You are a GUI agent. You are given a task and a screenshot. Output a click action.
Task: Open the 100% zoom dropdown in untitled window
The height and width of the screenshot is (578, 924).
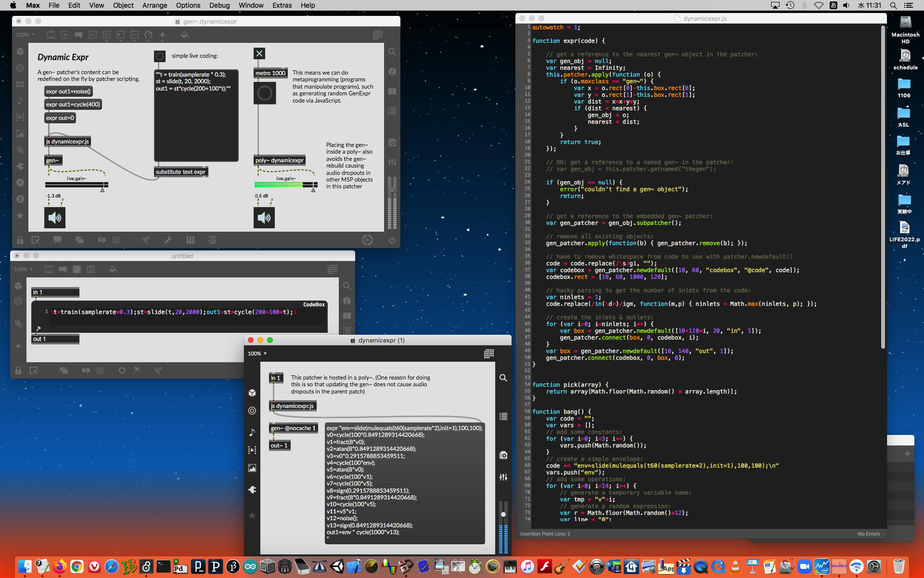(x=23, y=269)
